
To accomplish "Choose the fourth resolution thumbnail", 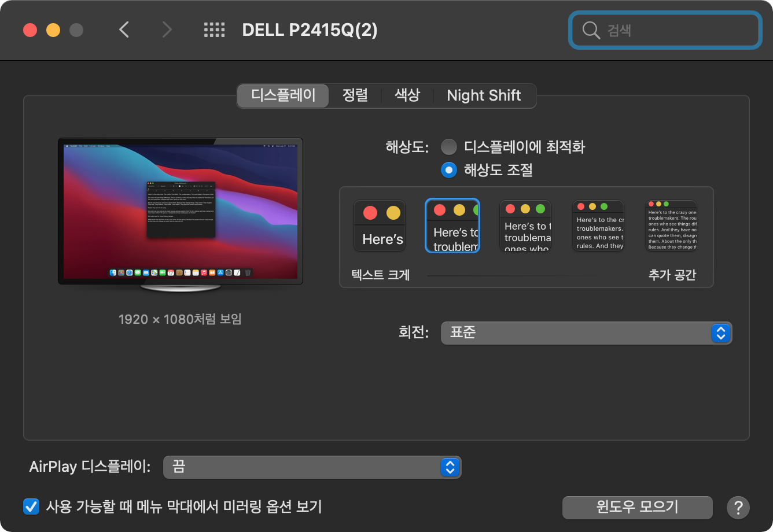I will pyautogui.click(x=598, y=226).
